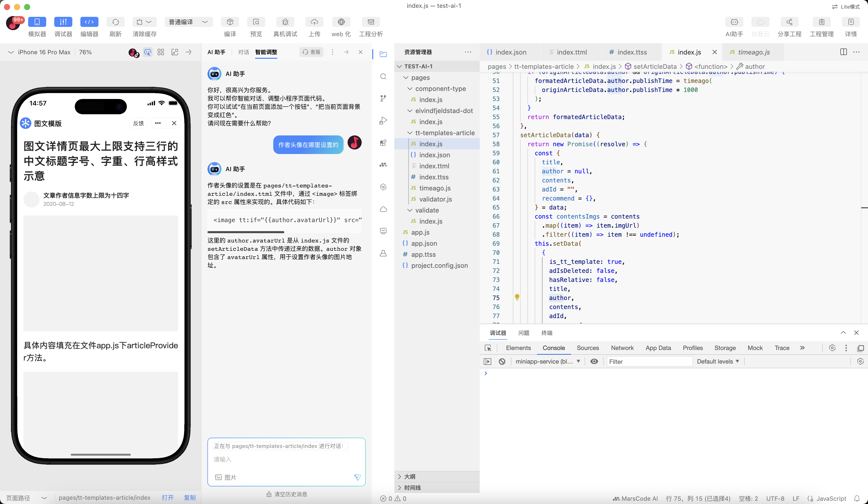Expand the 大纲 outline section
868x504 pixels.
pyautogui.click(x=437, y=476)
